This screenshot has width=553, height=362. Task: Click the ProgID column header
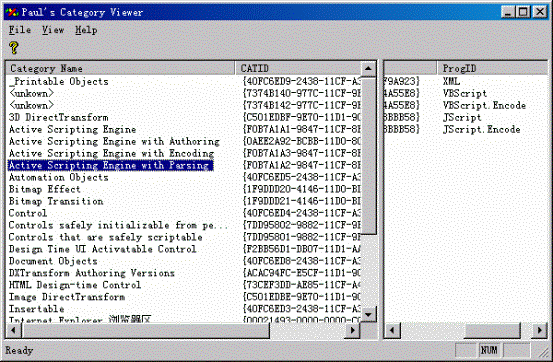492,68
